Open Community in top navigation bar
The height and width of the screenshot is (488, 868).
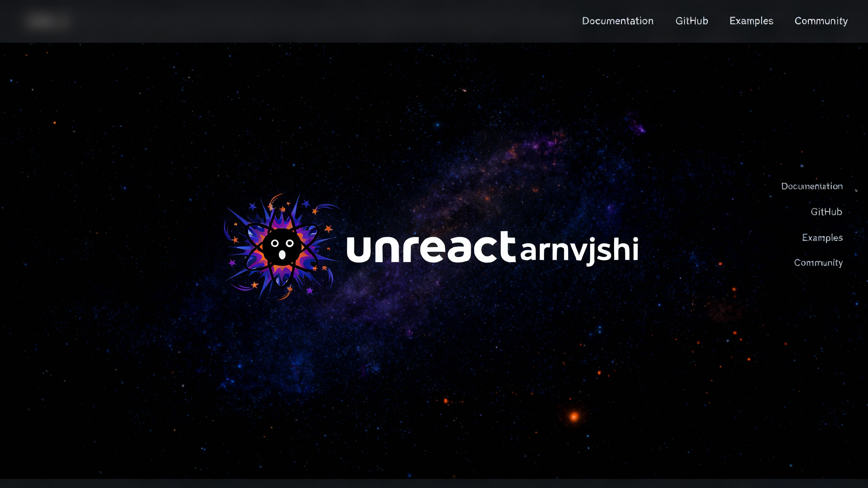point(821,21)
